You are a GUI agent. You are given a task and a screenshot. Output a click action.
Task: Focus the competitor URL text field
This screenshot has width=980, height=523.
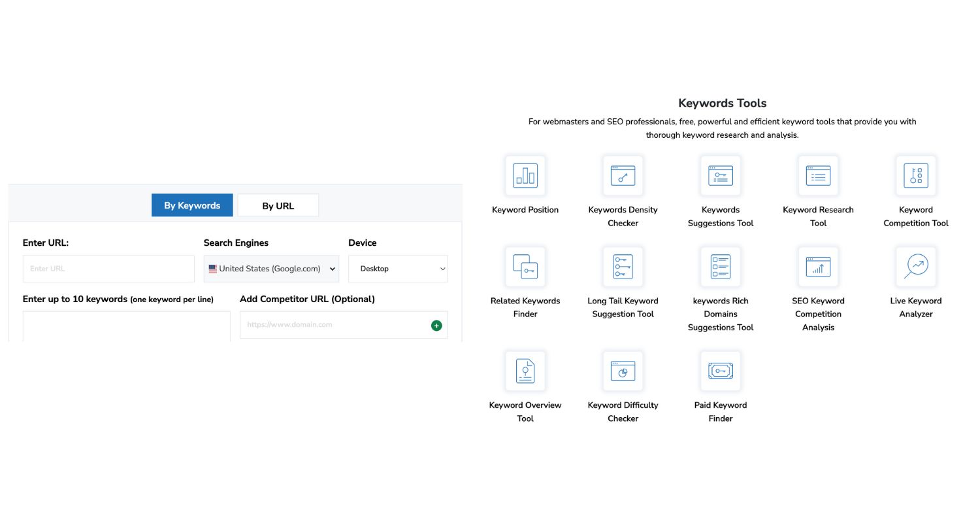(x=333, y=325)
